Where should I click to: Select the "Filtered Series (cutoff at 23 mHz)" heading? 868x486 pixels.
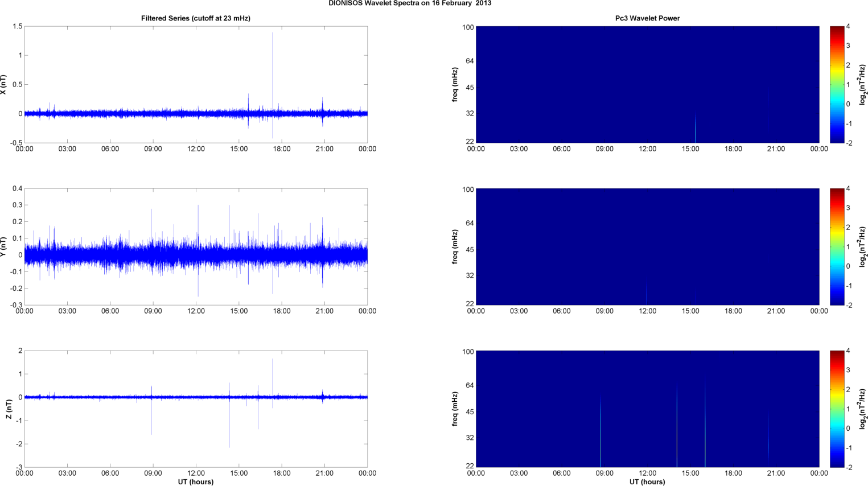point(196,18)
